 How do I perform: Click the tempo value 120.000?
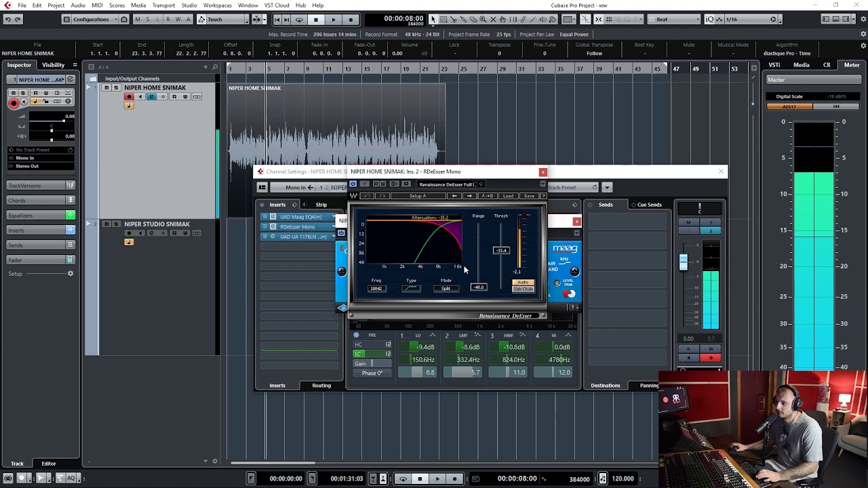tap(623, 479)
